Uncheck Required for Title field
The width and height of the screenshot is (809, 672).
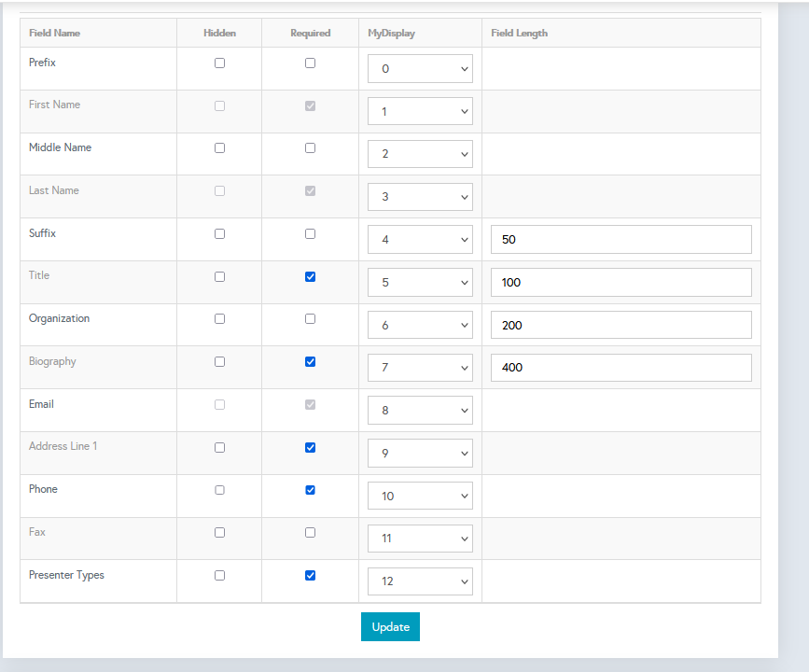[310, 276]
